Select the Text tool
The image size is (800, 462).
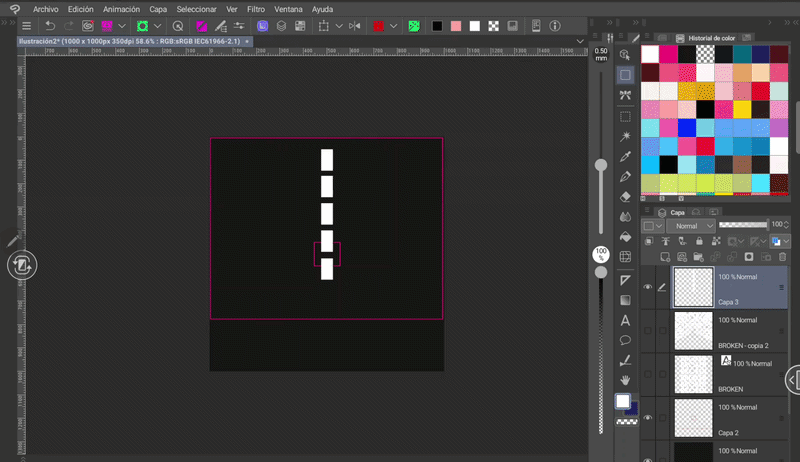[x=625, y=320]
